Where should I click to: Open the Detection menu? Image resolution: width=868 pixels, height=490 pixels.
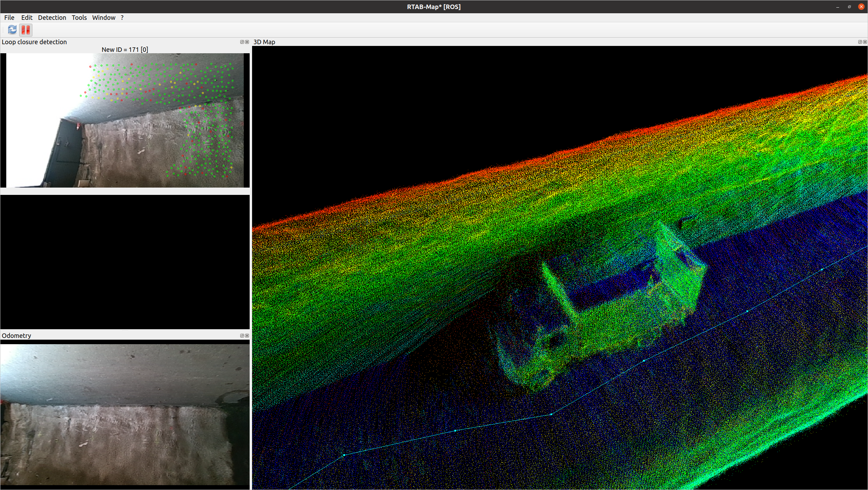point(52,18)
